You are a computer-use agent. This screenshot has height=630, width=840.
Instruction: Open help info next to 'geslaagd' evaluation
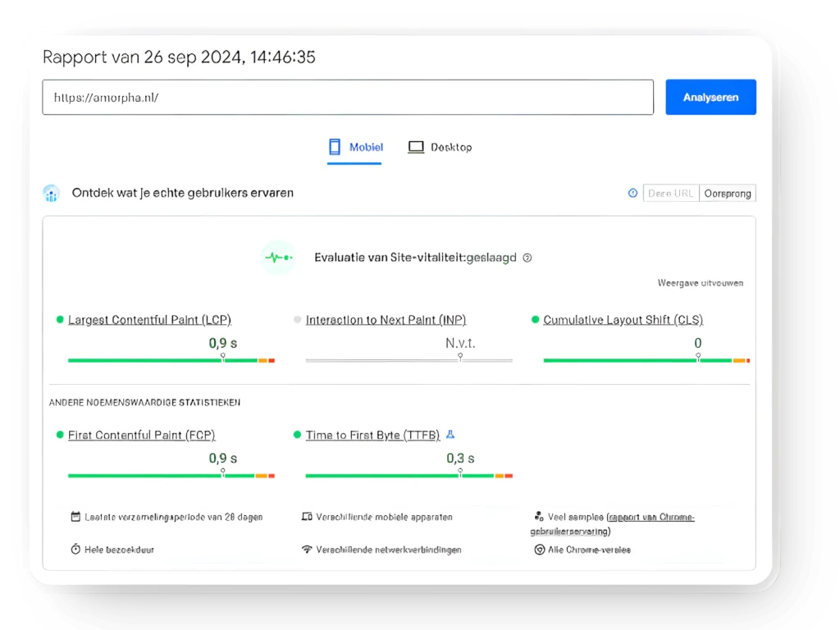pyautogui.click(x=527, y=258)
